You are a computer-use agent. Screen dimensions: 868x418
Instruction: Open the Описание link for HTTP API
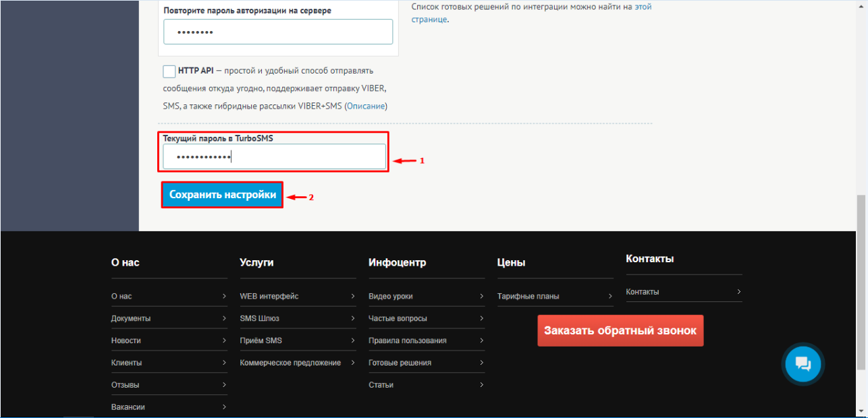[x=366, y=107]
